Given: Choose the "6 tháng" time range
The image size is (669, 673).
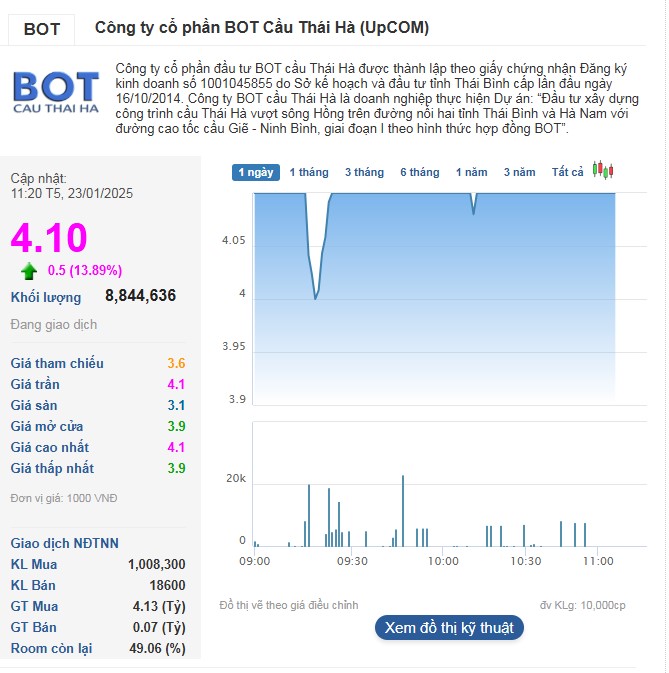Looking at the screenshot, I should click(x=420, y=172).
